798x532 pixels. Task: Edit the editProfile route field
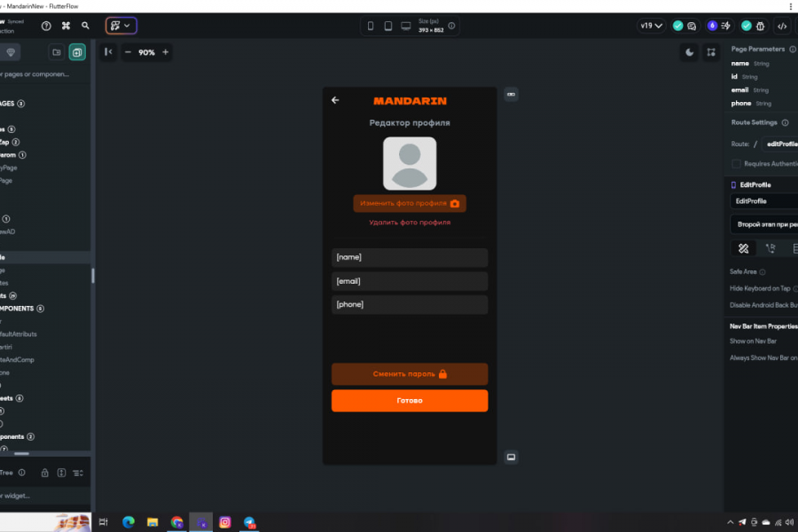point(780,144)
